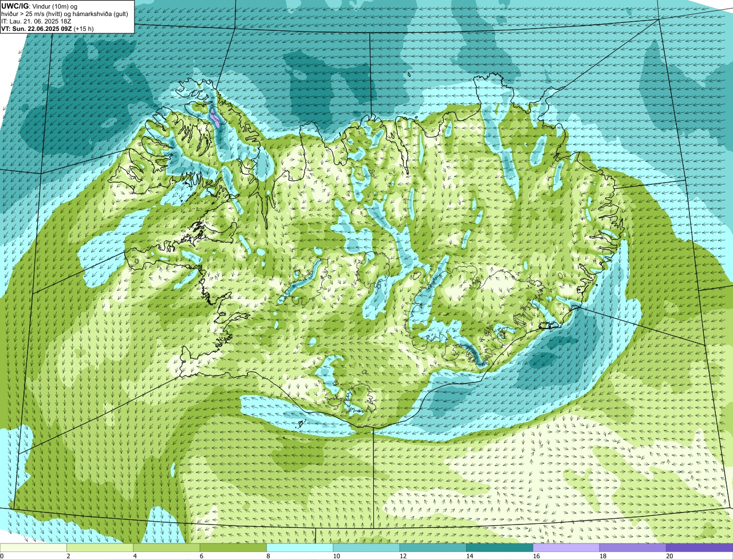
Task: Click the 14–16 m/s dark teal legend swatch
Action: tap(500, 547)
